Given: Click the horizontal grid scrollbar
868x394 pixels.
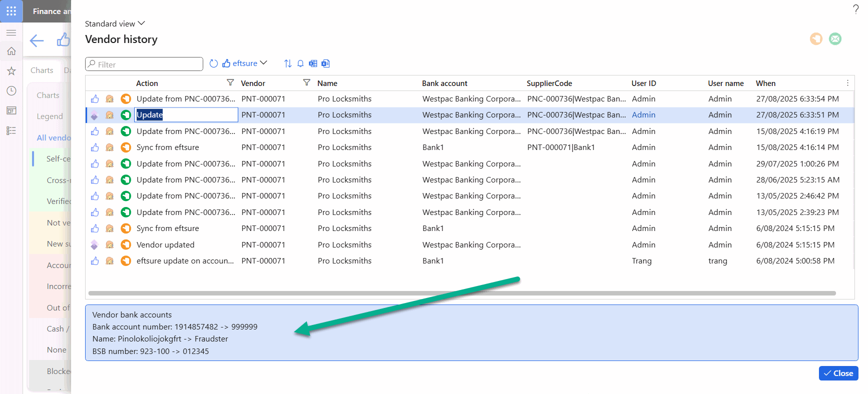Looking at the screenshot, I should click(x=462, y=293).
